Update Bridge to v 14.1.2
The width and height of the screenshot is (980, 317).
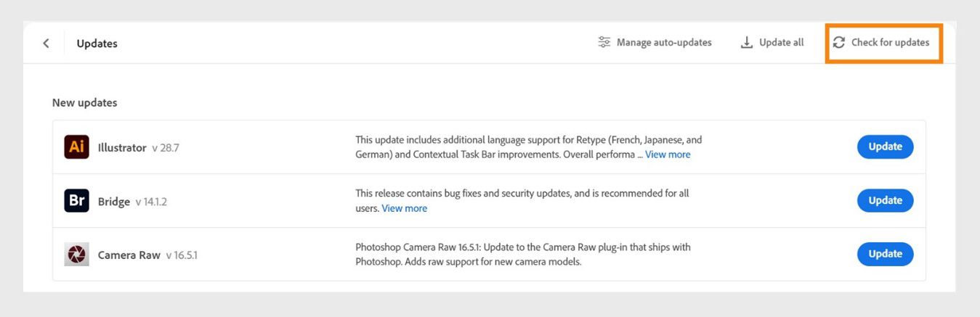pyautogui.click(x=885, y=200)
